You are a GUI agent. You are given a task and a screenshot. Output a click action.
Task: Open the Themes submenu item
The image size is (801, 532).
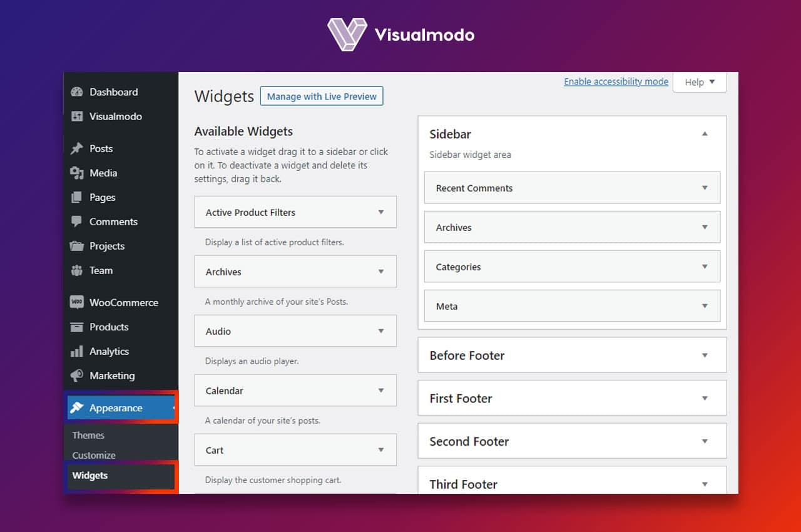tap(88, 435)
